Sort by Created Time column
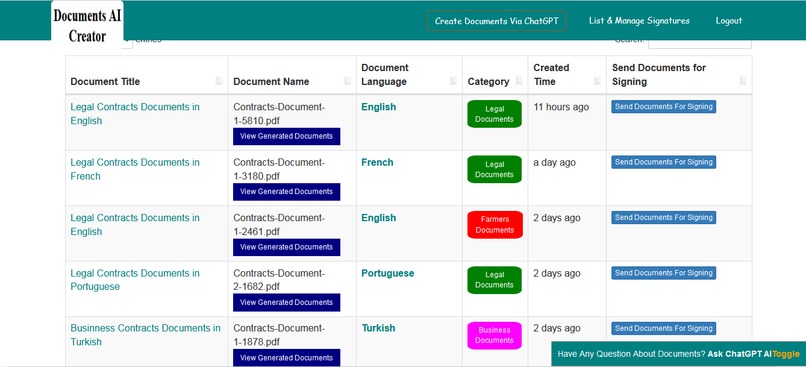Screen dimensions: 806x367 (567, 75)
